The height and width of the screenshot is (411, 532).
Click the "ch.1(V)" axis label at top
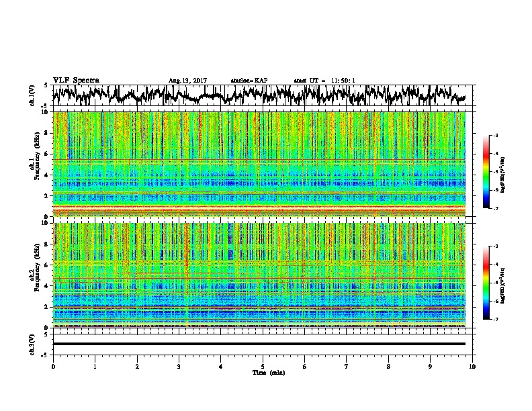(x=32, y=95)
